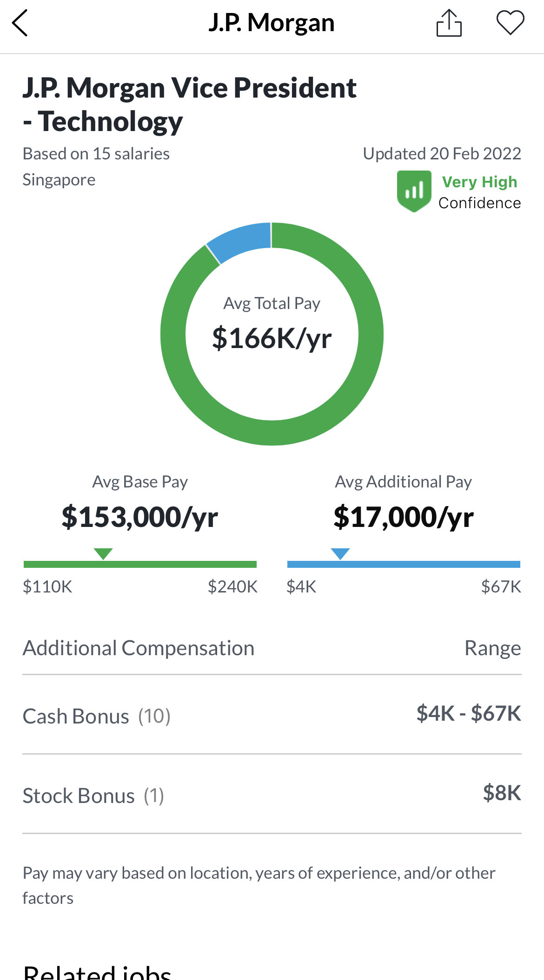The width and height of the screenshot is (544, 980).
Task: Tap the blue additional pay range marker
Action: click(340, 553)
